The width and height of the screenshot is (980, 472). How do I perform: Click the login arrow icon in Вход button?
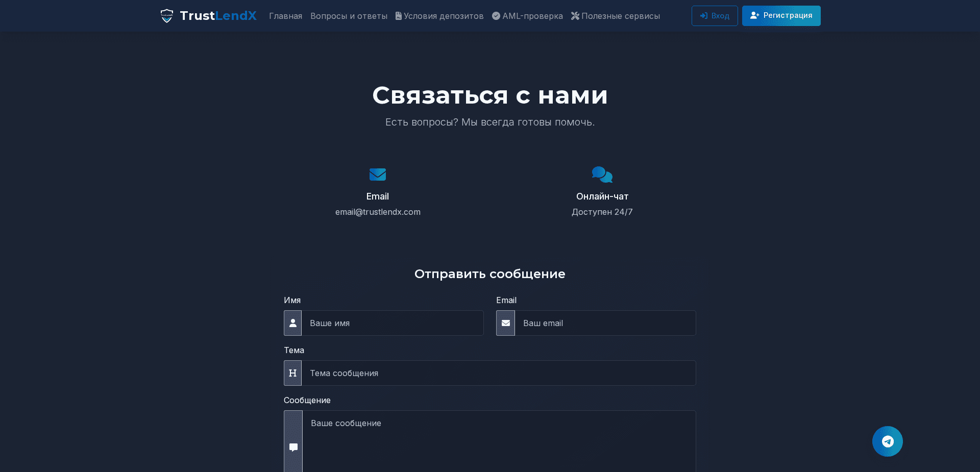(x=705, y=16)
